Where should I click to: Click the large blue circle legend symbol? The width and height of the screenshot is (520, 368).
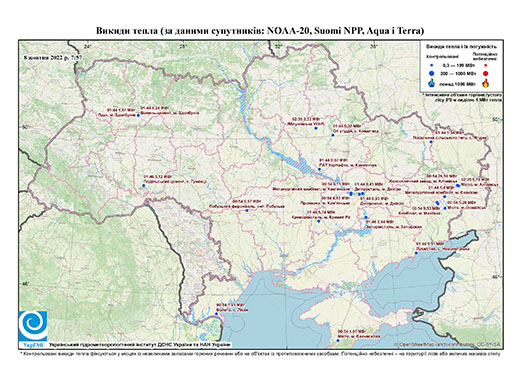[x=432, y=74]
